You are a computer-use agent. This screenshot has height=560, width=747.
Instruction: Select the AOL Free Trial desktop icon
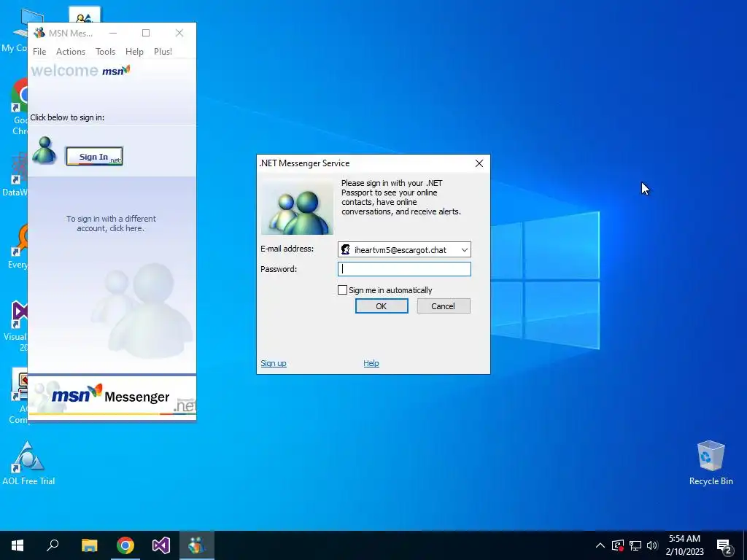[x=28, y=463]
